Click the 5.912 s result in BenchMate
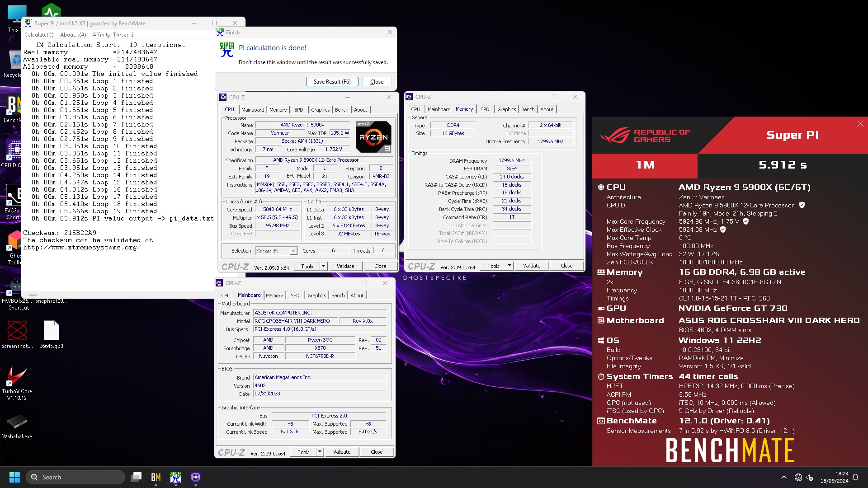The image size is (868, 488). coord(783,165)
